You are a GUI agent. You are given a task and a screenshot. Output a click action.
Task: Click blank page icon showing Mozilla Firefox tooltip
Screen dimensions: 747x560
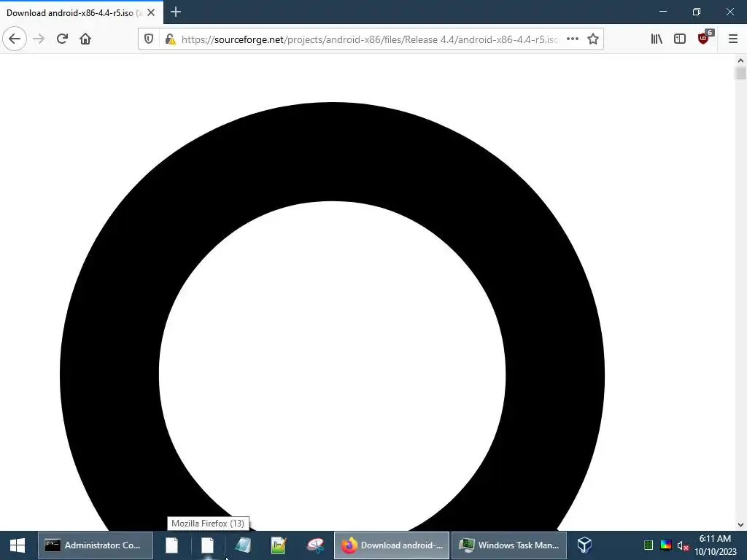tap(208, 545)
